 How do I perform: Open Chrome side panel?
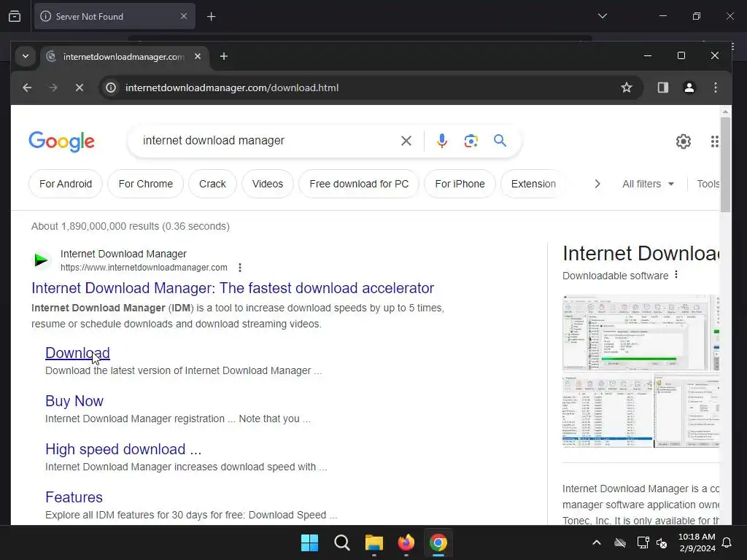click(x=662, y=87)
